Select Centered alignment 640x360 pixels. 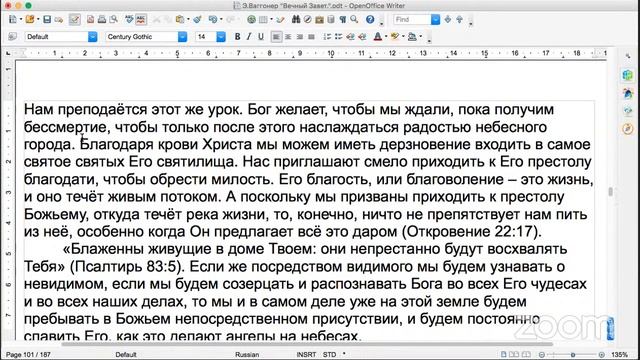(x=288, y=37)
